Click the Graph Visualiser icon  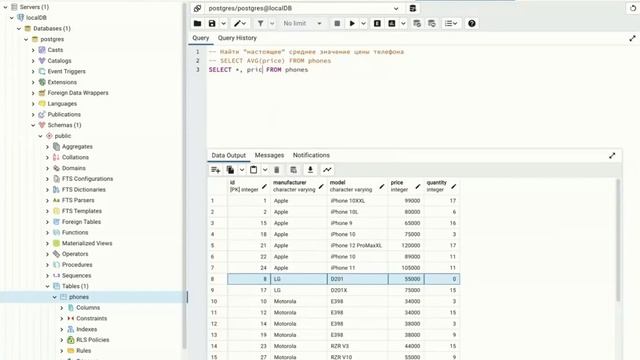tap(327, 170)
